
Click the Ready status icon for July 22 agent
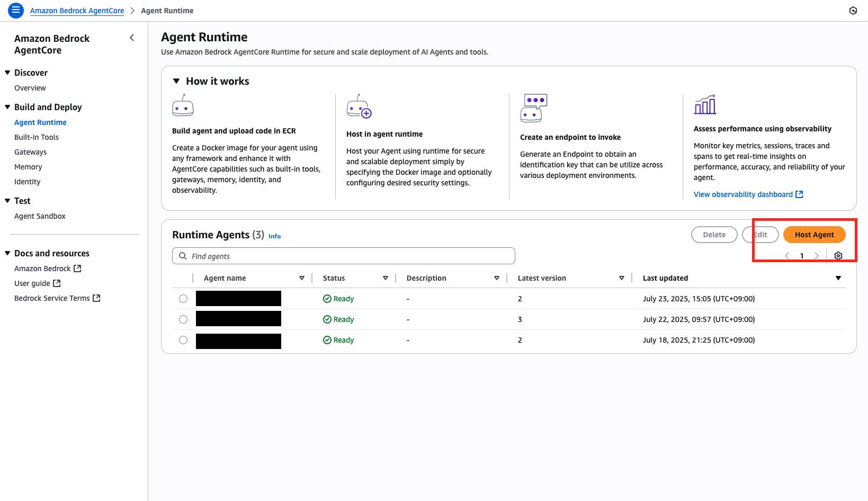327,319
